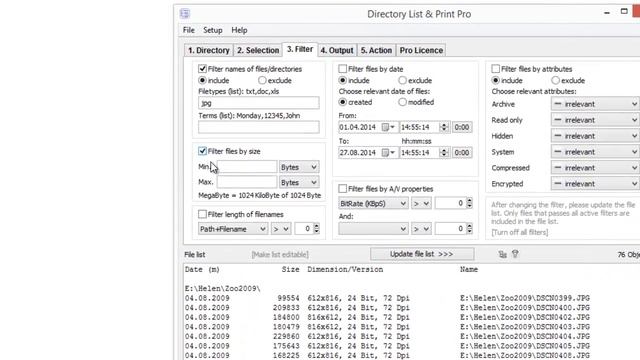Open calendar picker for To date
Image resolution: width=640 pixels, height=360 pixels.
tap(388, 153)
